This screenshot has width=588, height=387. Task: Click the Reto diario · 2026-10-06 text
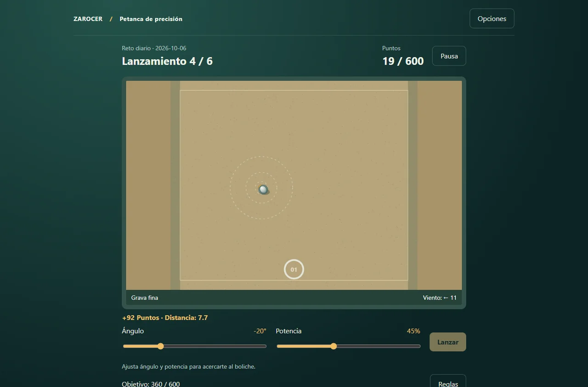pos(154,48)
